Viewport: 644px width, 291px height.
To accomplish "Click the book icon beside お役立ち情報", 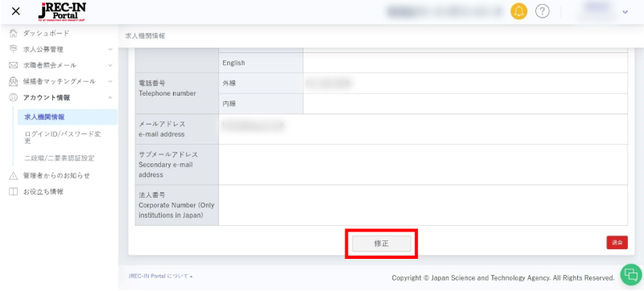I will click(x=14, y=192).
